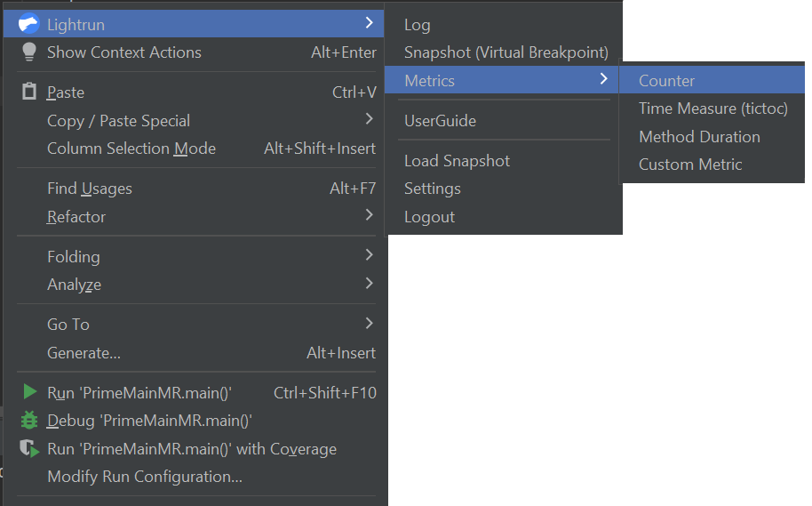Click the green Debug bug icon
The width and height of the screenshot is (812, 506).
(29, 421)
